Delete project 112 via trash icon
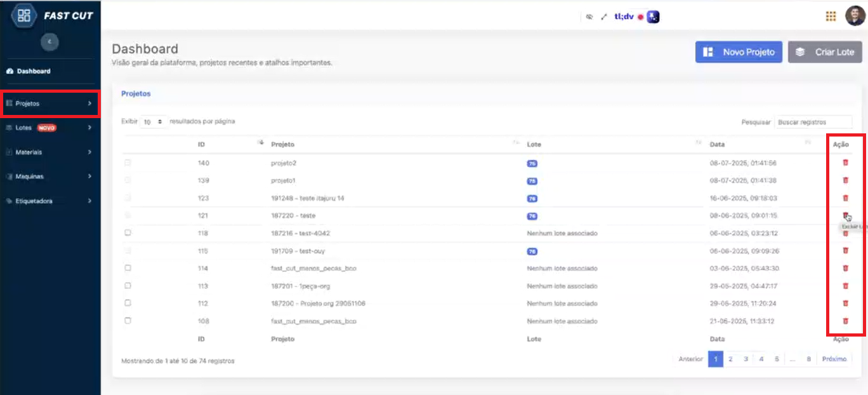The width and height of the screenshot is (868, 395). (845, 304)
